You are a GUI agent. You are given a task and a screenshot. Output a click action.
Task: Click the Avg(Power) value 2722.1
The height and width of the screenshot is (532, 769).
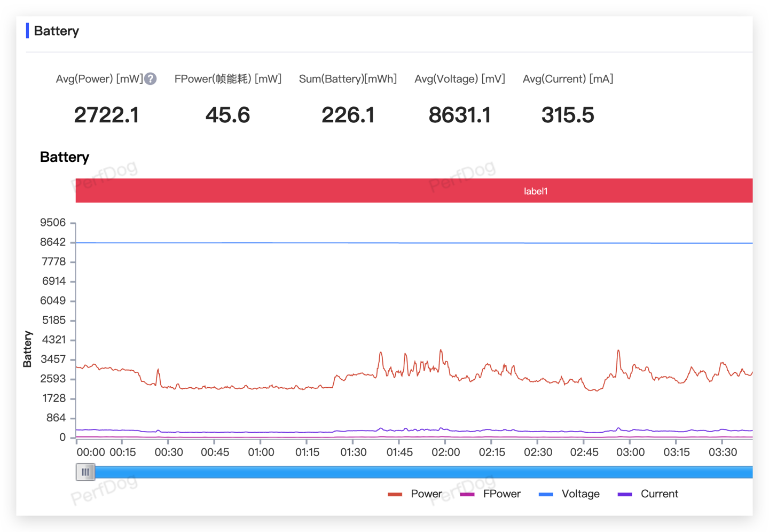[106, 115]
